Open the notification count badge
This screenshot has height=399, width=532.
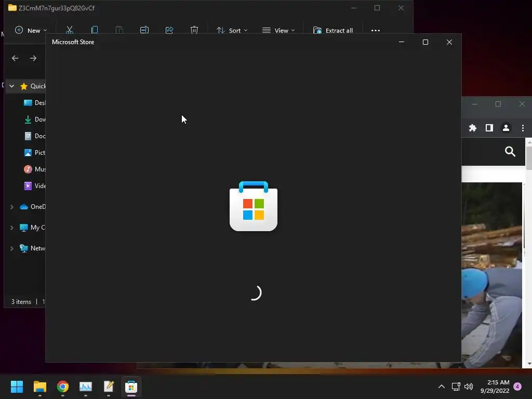tap(518, 387)
